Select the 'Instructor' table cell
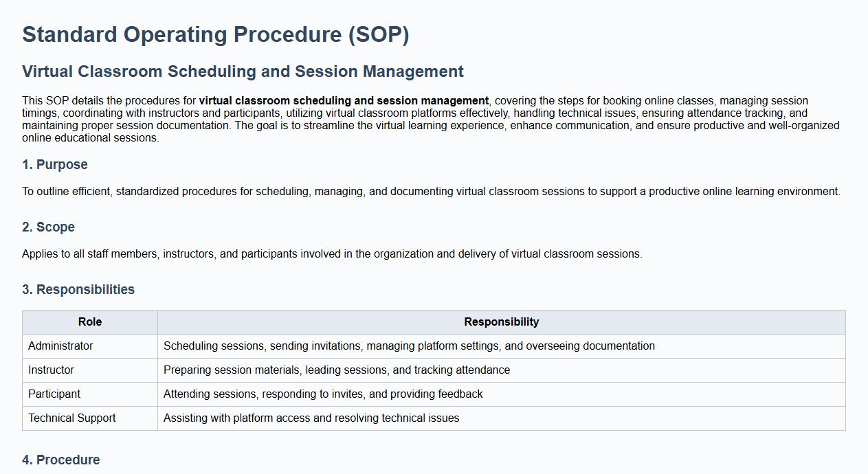This screenshot has height=474, width=868. point(51,370)
